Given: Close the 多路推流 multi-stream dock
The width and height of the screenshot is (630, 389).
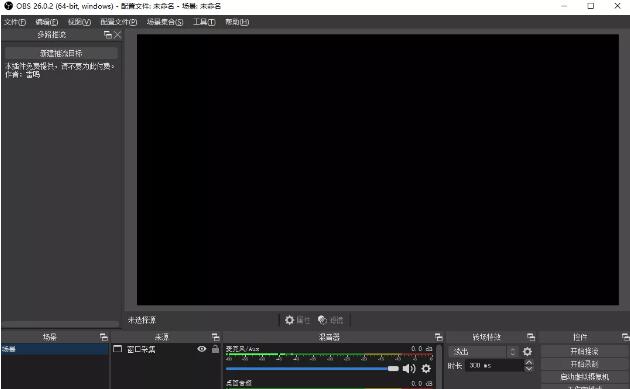Looking at the screenshot, I should coord(117,35).
